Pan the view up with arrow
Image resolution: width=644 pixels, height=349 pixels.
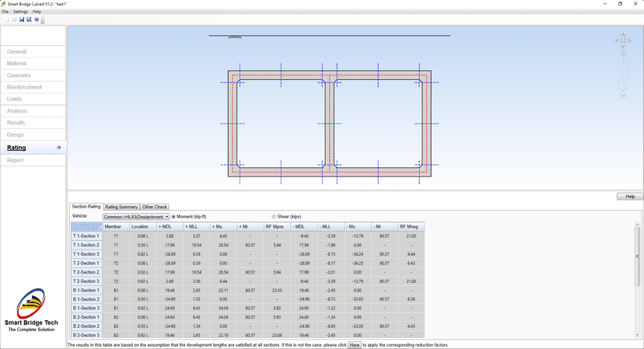click(623, 33)
